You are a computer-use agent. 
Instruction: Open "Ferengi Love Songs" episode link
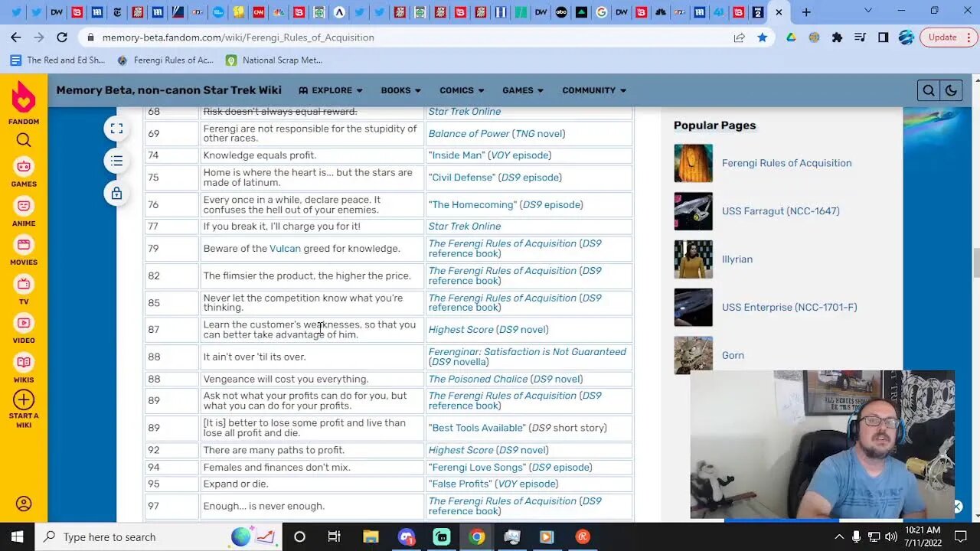477,468
